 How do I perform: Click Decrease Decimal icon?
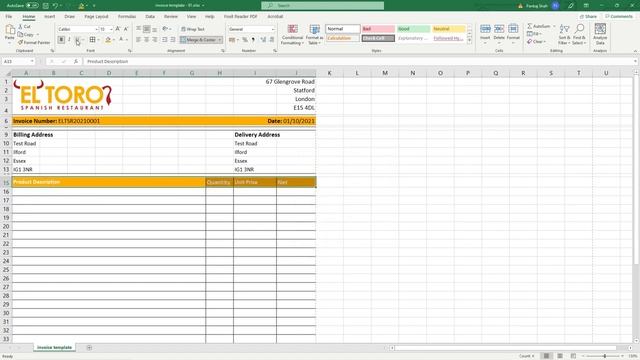[x=272, y=40]
